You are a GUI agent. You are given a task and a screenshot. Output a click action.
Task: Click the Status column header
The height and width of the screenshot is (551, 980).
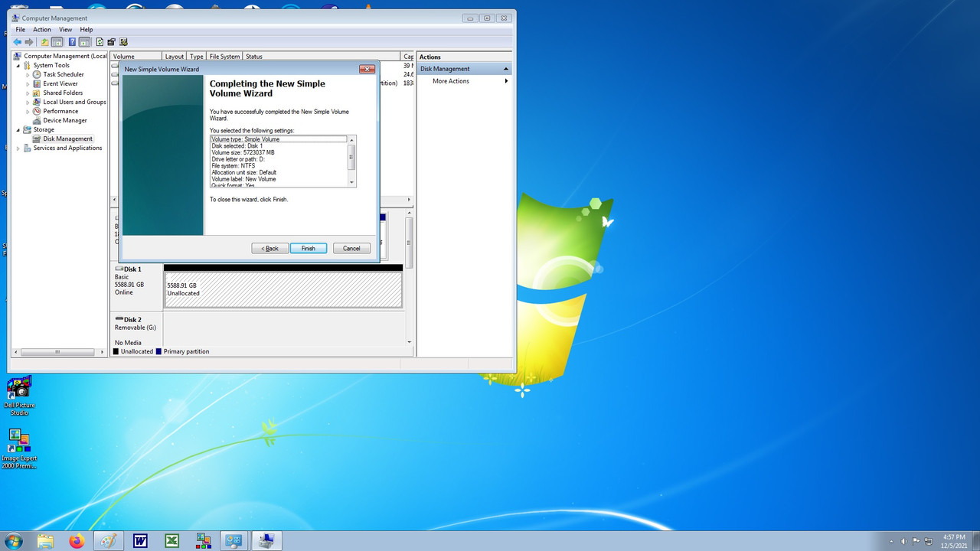coord(322,57)
